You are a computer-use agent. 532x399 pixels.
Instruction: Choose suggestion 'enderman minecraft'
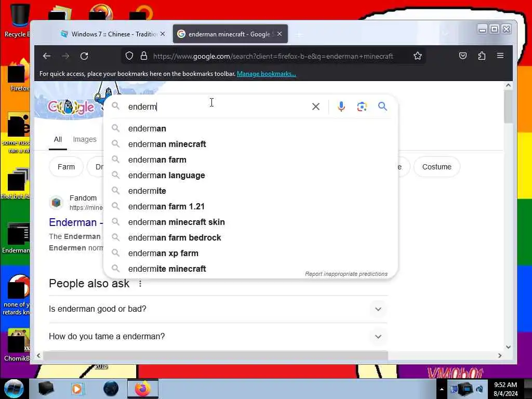coord(250,144)
